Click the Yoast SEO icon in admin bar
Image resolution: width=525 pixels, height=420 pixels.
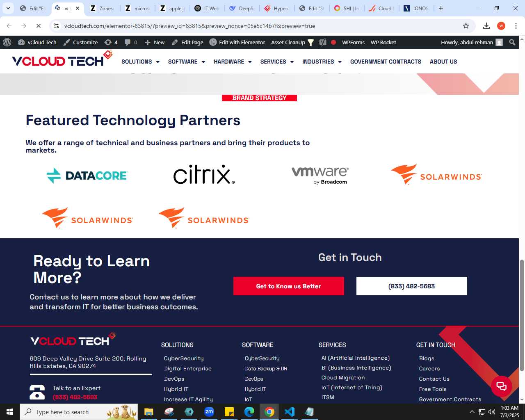coord(323,42)
